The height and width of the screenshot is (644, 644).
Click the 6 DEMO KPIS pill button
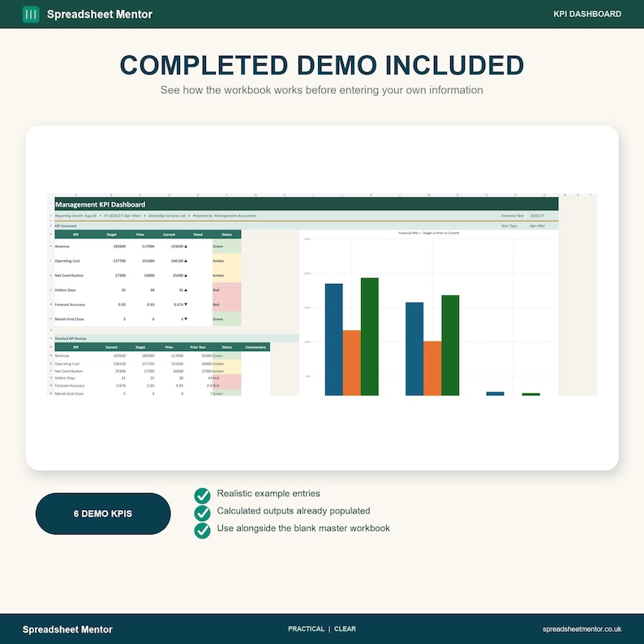[103, 513]
